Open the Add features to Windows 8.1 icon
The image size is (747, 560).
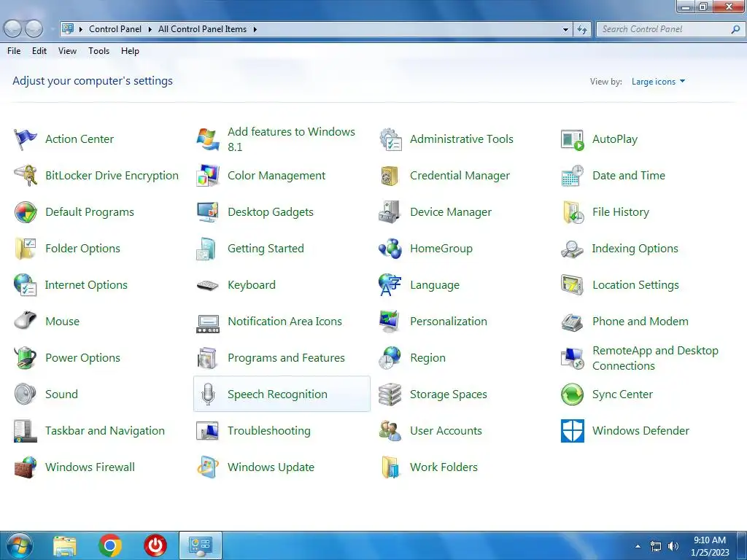click(x=208, y=139)
